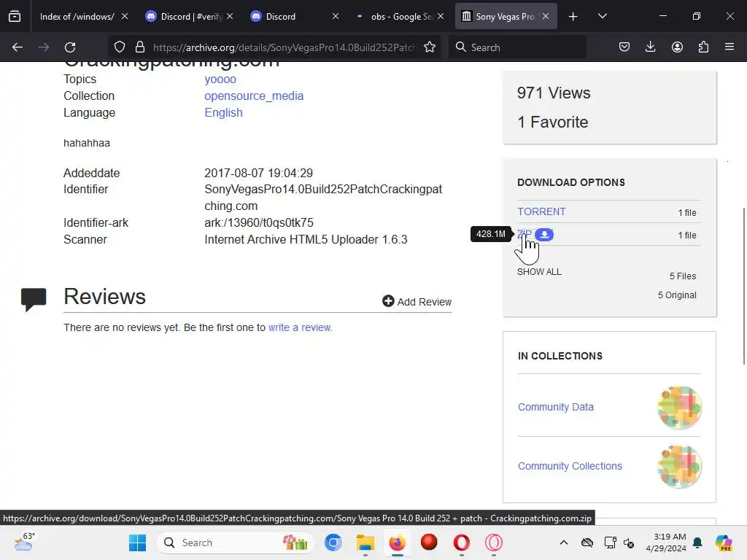Open Firefox downloads panel

[x=650, y=47]
